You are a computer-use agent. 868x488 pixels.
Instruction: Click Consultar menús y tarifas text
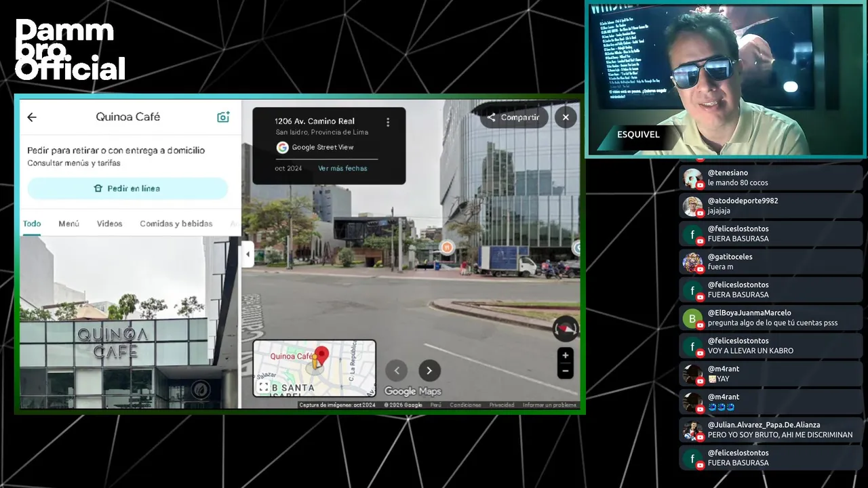coord(74,163)
